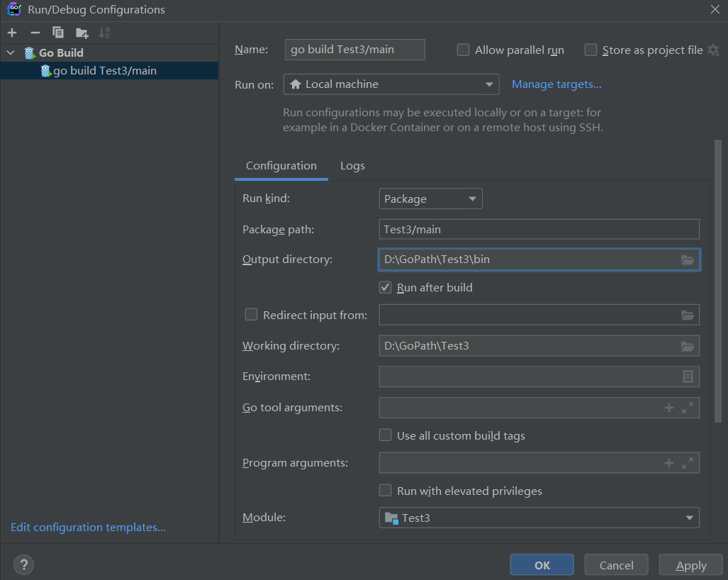
Task: Enable Allow parallel run
Action: [464, 50]
